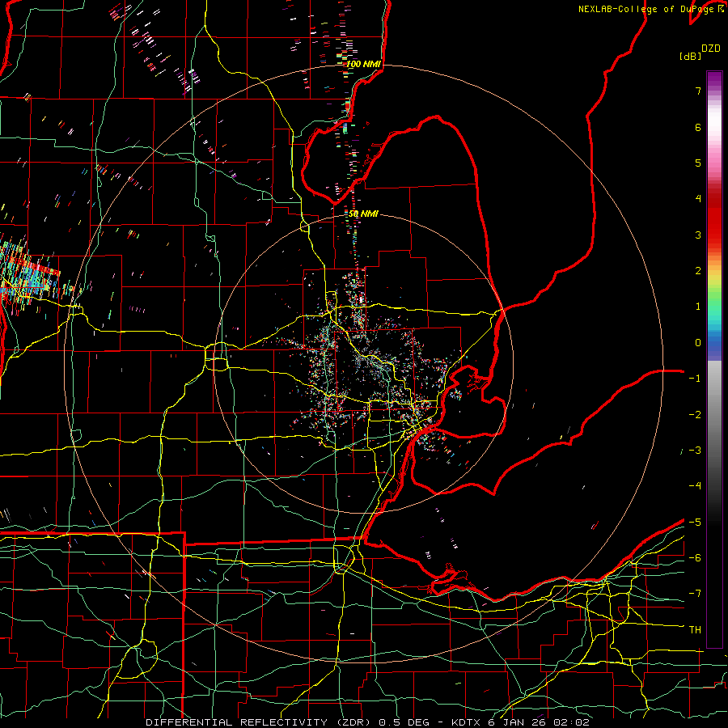Click the -3 value on the color scale
Image resolution: width=728 pixels, height=728 pixels.
point(695,451)
